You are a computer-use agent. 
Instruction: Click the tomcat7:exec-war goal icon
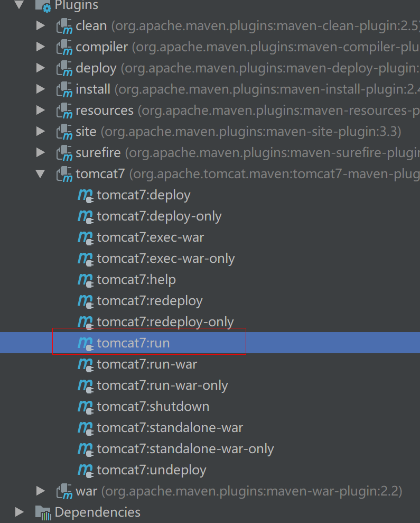pos(86,238)
